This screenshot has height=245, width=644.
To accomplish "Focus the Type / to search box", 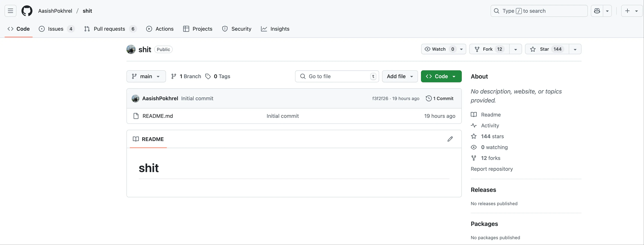I will point(539,11).
